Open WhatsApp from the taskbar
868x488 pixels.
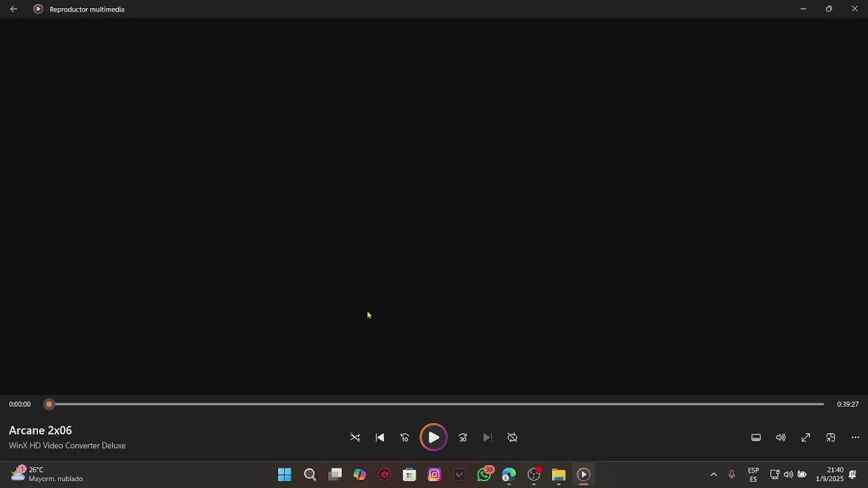click(x=484, y=474)
